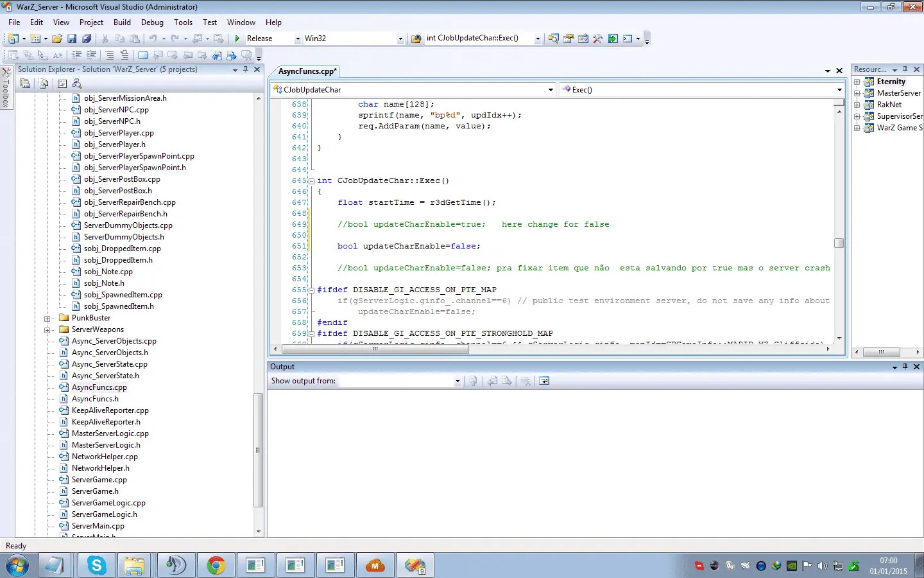Open the Properties Window toolbar icon

569,39
